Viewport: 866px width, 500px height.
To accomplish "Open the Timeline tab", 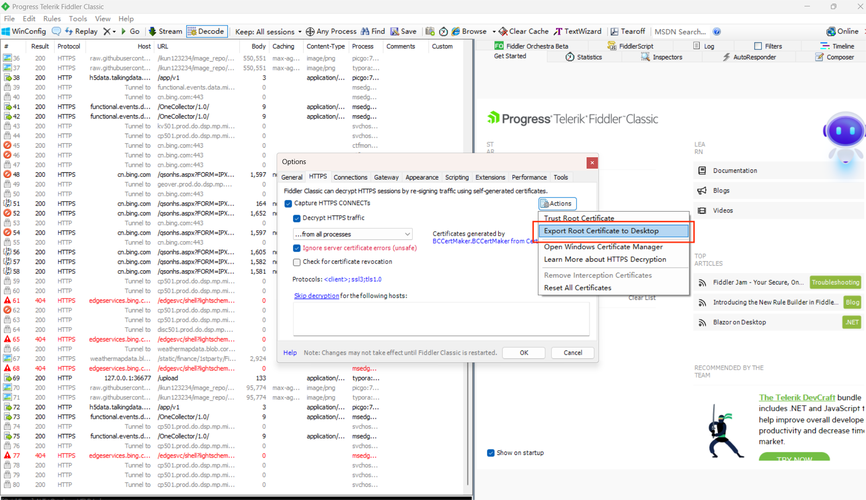I will click(x=837, y=46).
